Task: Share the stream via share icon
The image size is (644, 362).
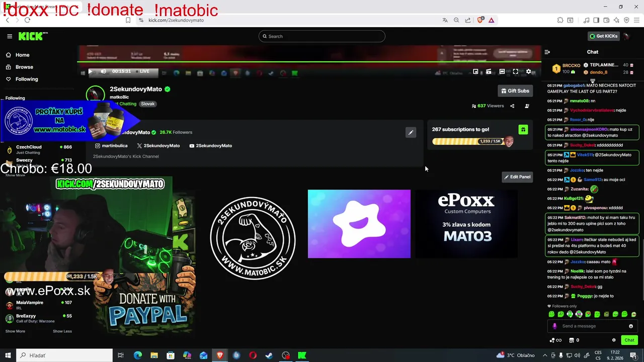Action: [x=512, y=106]
